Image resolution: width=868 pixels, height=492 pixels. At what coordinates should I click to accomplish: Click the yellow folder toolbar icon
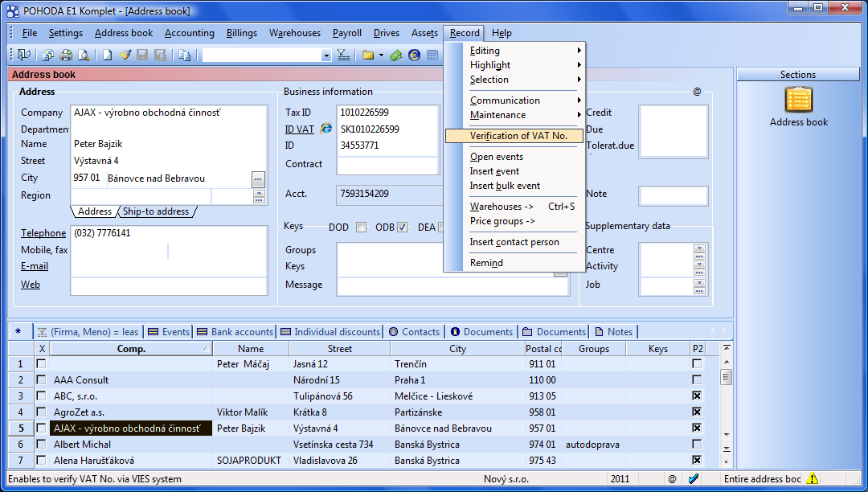click(x=368, y=55)
